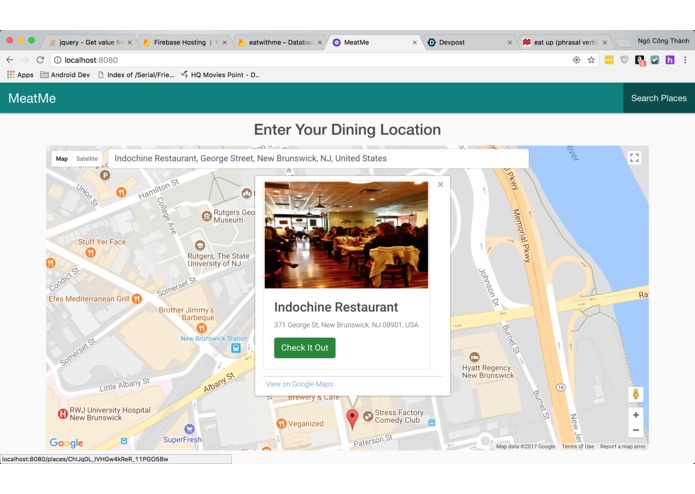Click the grey shield extension icon
Screen dimensions: 695x494
[624, 60]
